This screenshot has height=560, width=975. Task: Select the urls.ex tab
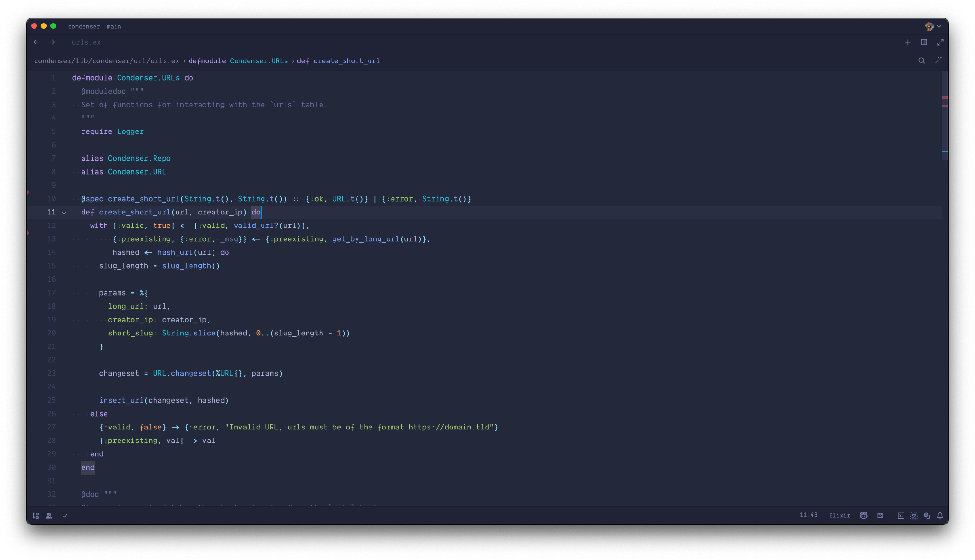point(86,42)
